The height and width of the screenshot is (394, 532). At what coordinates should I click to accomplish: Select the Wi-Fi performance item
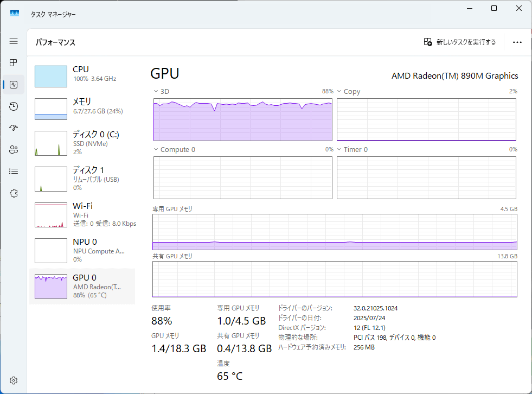[x=82, y=215]
